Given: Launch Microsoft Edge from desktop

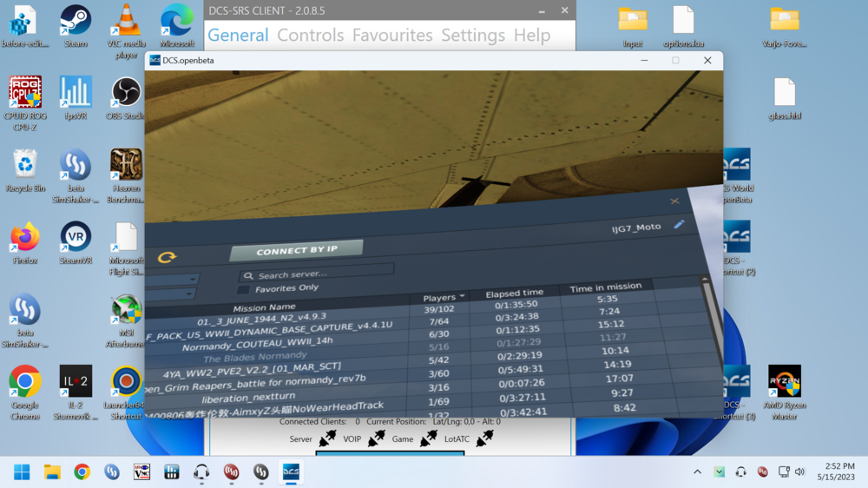Looking at the screenshot, I should click(x=177, y=26).
